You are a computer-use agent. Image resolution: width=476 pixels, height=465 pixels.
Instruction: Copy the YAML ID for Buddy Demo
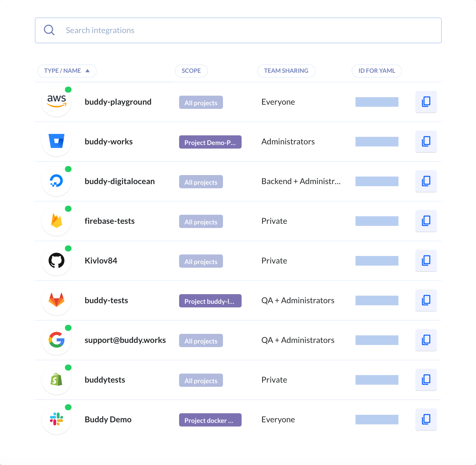pos(426,420)
